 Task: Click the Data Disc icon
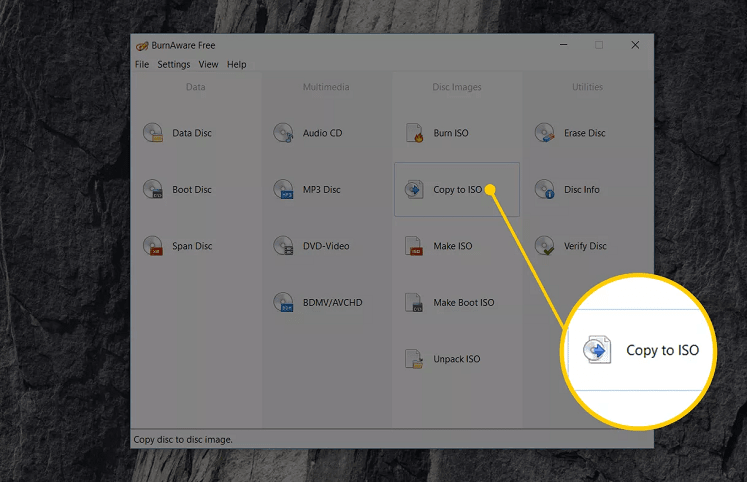(153, 133)
